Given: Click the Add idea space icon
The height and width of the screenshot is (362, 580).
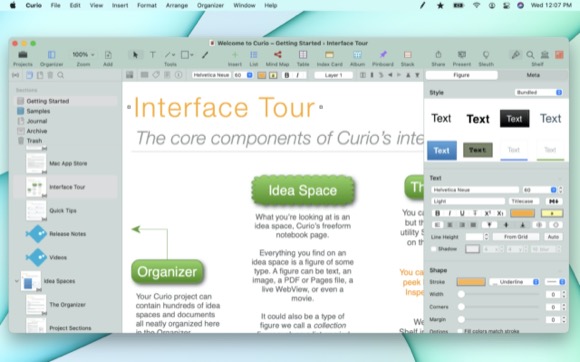Looking at the screenshot, I should 108,55.
